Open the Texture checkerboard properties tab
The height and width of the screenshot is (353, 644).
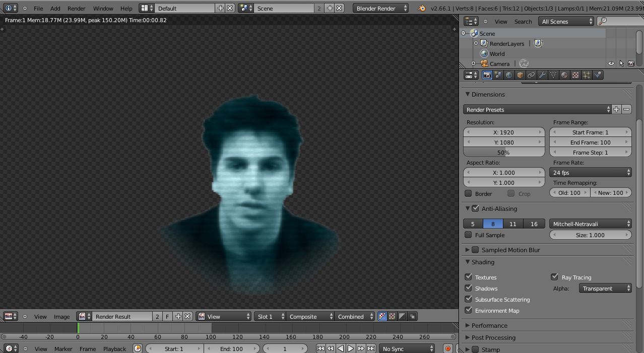pyautogui.click(x=575, y=75)
